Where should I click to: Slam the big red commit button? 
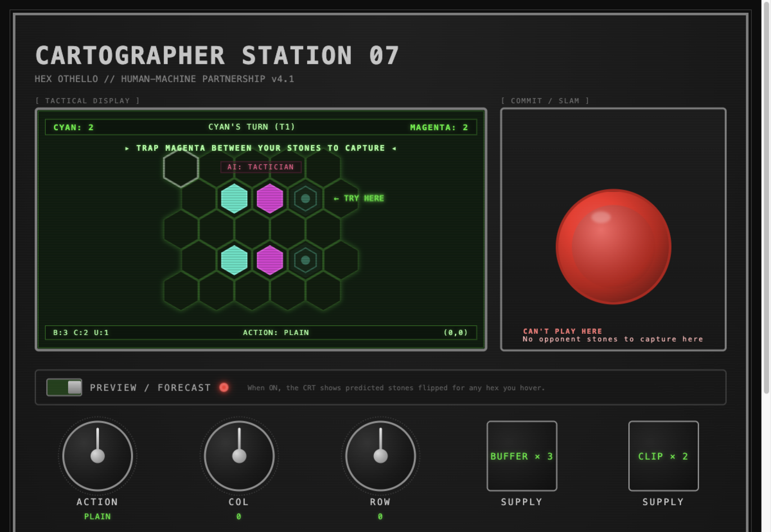(x=613, y=247)
